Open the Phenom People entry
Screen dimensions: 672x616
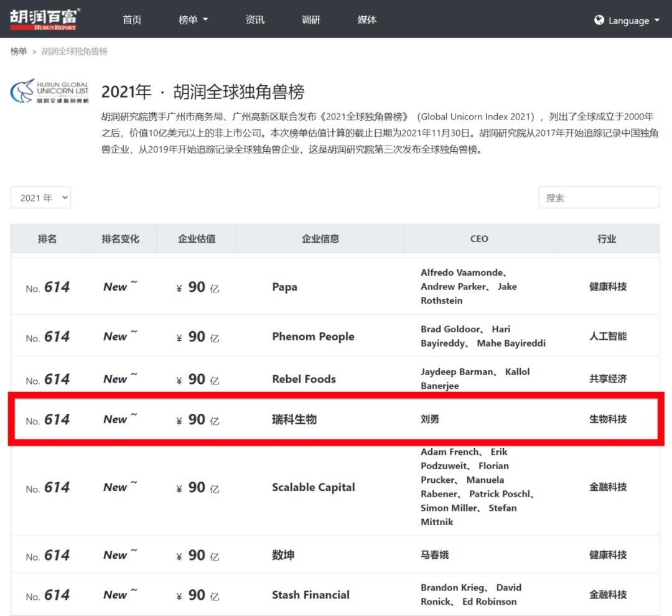tap(313, 337)
